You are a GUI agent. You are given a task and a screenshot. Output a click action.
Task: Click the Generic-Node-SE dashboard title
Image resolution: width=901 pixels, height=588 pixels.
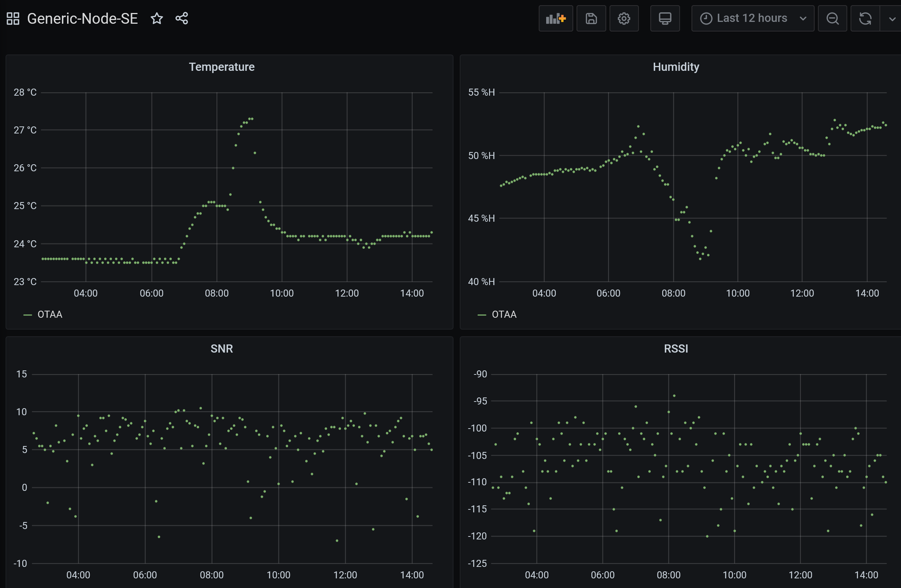pos(83,19)
